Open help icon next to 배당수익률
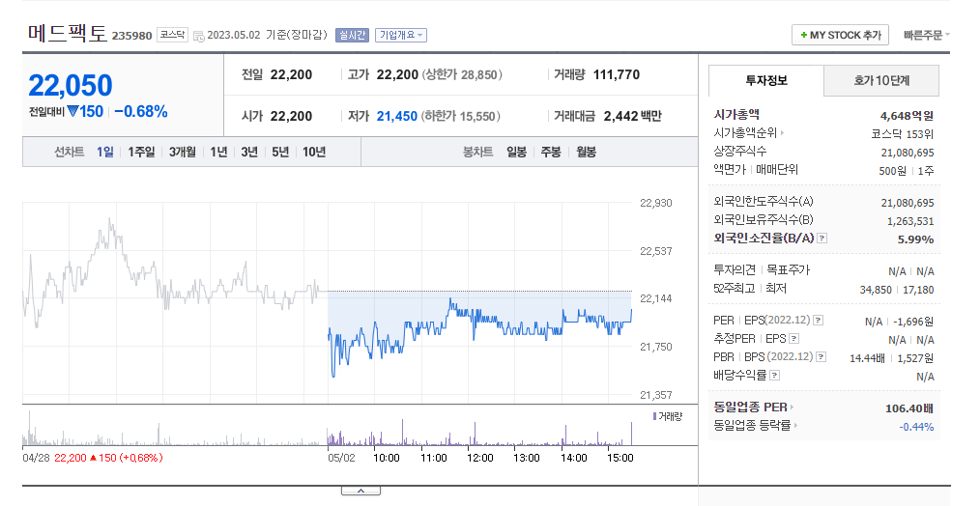Viewport: 980px width, 506px height. pos(774,376)
